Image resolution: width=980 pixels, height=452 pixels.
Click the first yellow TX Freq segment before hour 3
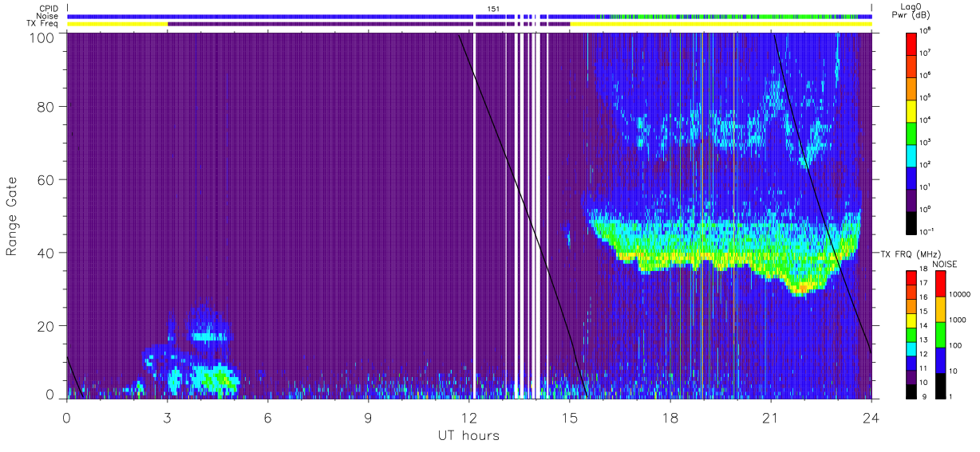pos(117,24)
